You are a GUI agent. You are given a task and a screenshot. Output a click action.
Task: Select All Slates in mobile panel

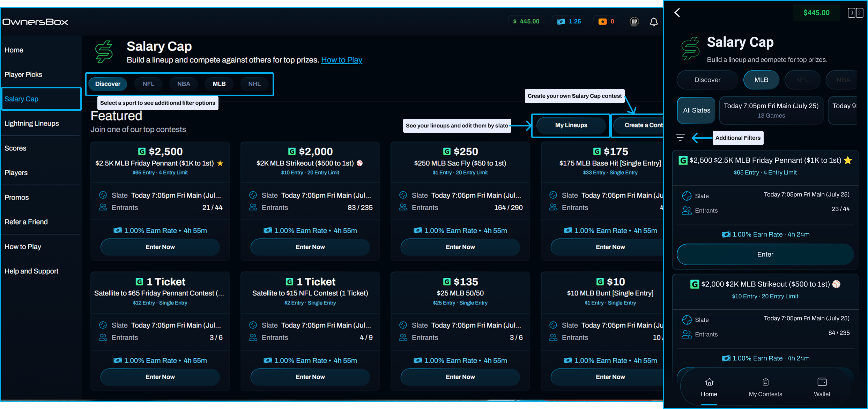tap(696, 110)
